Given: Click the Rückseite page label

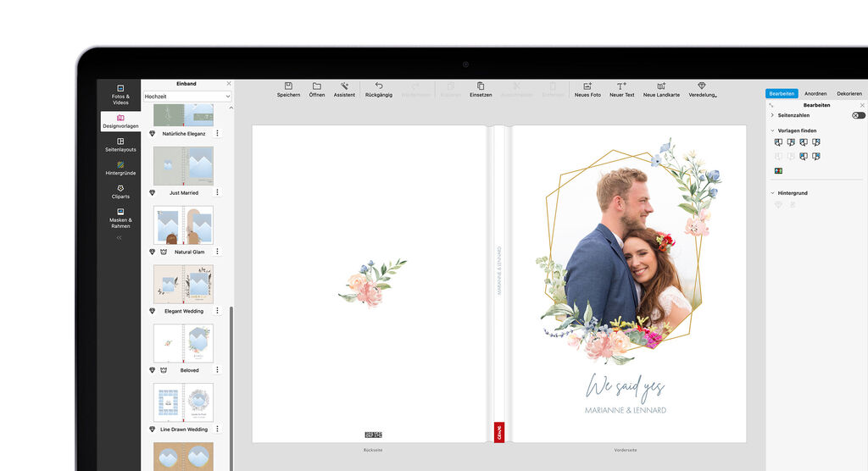Looking at the screenshot, I should click(x=373, y=450).
